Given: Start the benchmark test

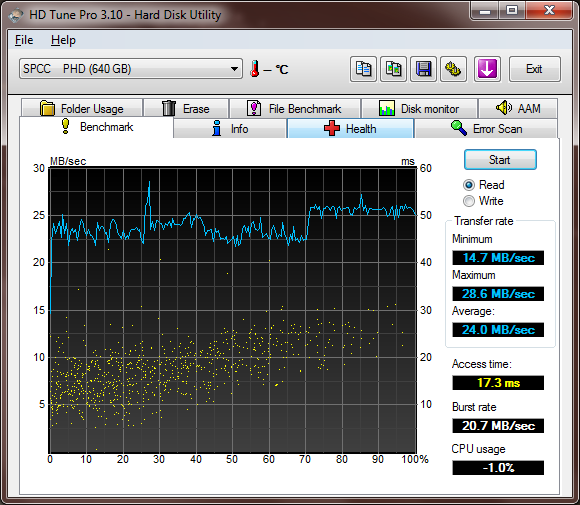Looking at the screenshot, I should click(500, 160).
